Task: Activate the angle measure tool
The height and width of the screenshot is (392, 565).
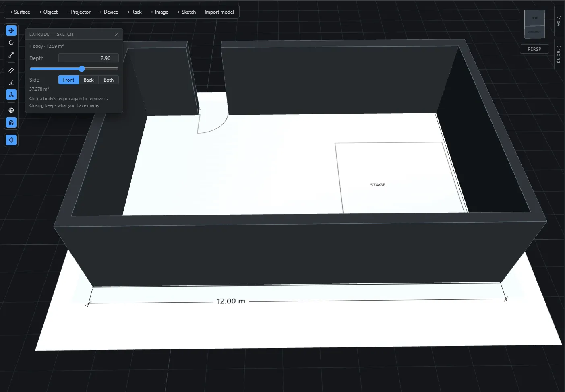Action: pyautogui.click(x=11, y=83)
